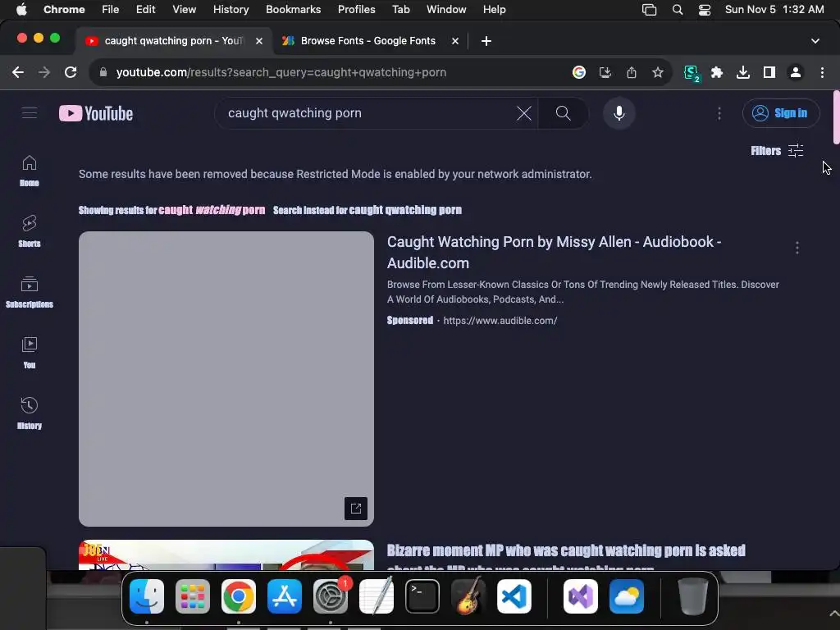Open the You section in sidebar
The image size is (840, 630).
(30, 353)
